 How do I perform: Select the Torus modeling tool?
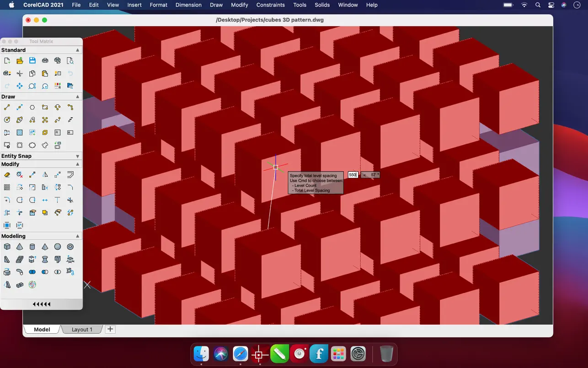(x=70, y=247)
